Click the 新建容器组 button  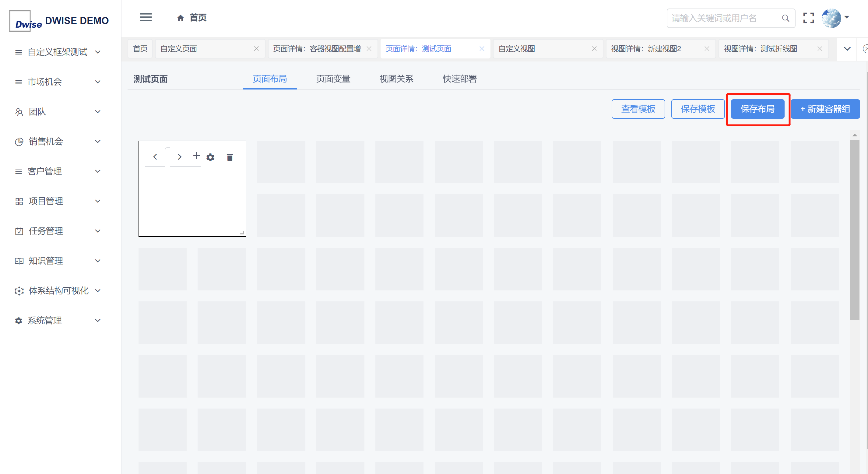coord(825,109)
